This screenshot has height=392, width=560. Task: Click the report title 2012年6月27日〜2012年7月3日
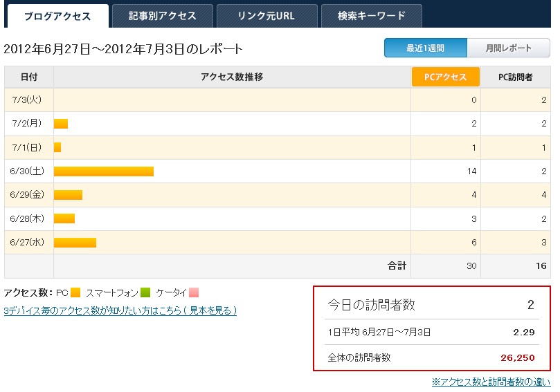click(93, 49)
